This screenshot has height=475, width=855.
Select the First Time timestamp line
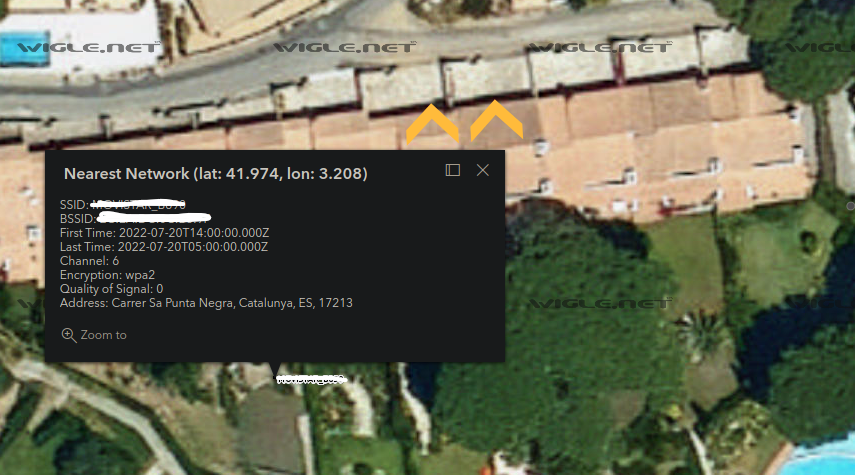[164, 233]
